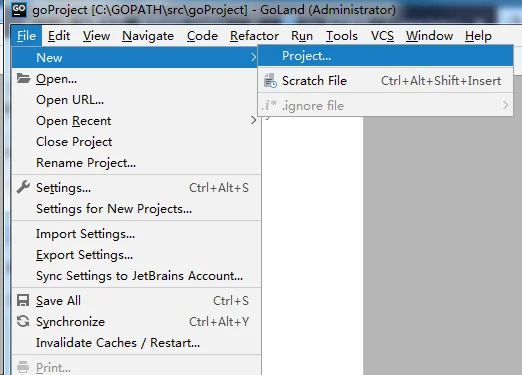The height and width of the screenshot is (375, 522).
Task: Click the .ignore file icon
Action: (x=269, y=105)
